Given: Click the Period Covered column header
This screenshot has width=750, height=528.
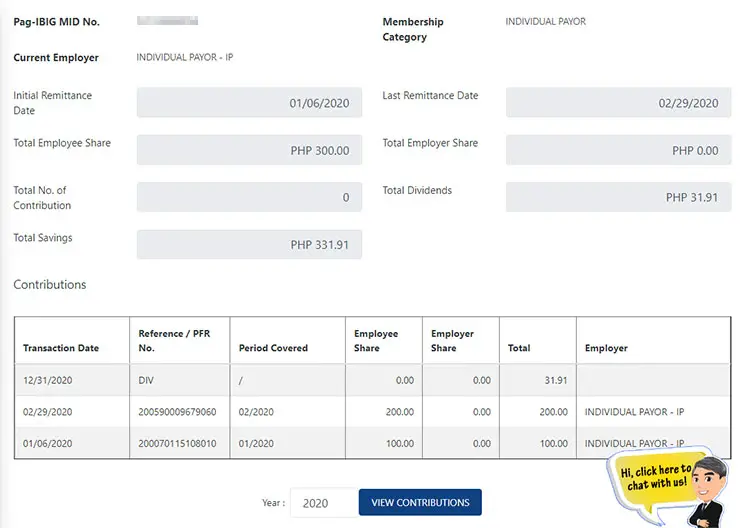Looking at the screenshot, I should [x=273, y=348].
